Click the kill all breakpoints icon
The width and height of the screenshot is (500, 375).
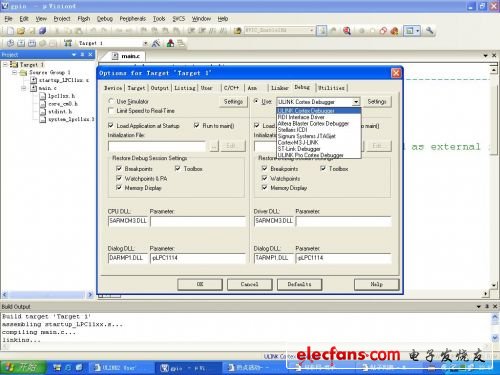coord(394,31)
